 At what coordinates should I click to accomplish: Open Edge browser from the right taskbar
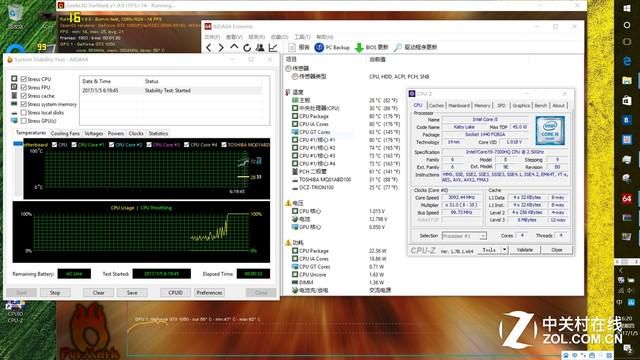click(x=627, y=61)
